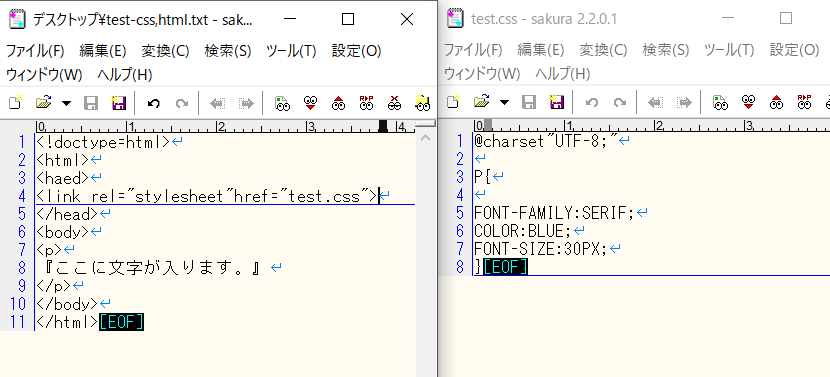830x377 pixels.
Task: Open the 検索(S) menu in the left window
Action: [228, 51]
